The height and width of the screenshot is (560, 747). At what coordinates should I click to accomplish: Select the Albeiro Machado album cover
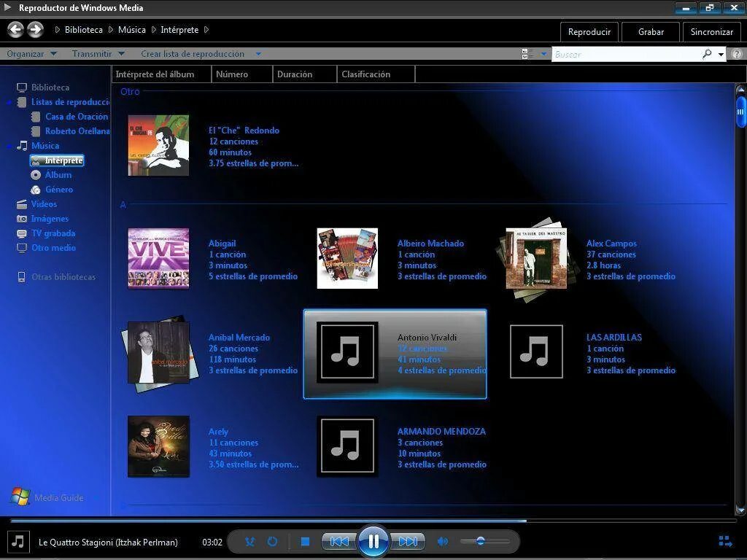click(347, 259)
